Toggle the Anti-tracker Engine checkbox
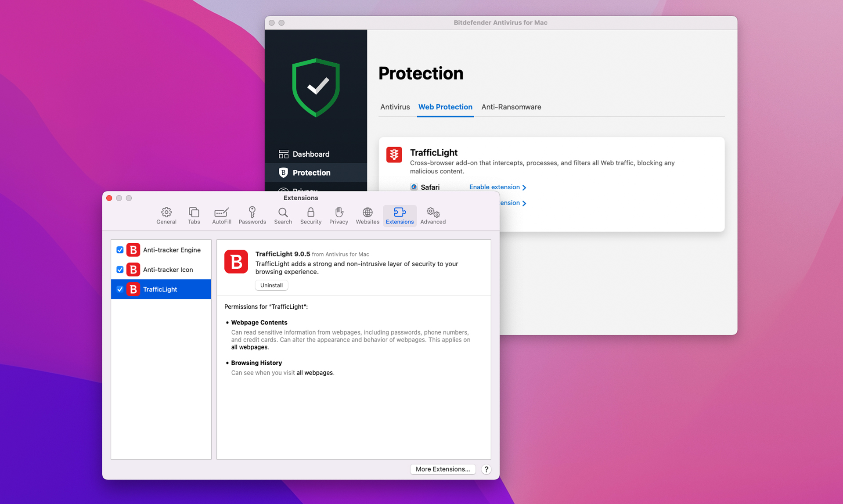843x504 pixels. [x=119, y=250]
